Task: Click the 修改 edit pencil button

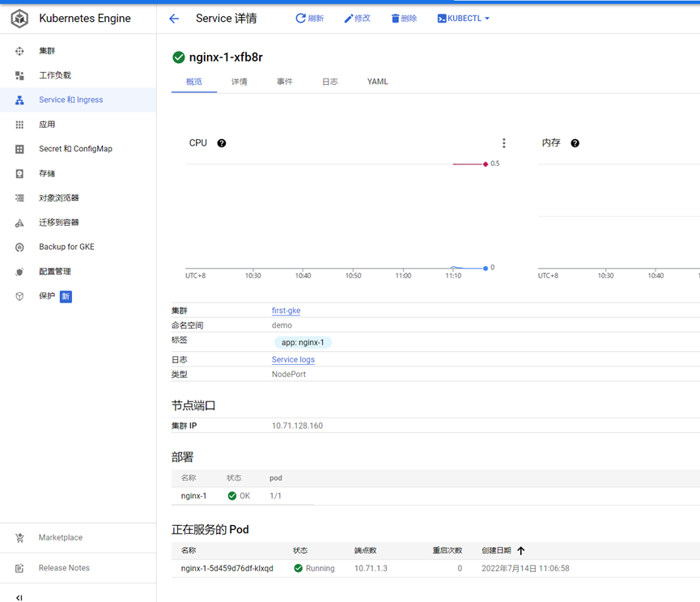Action: tap(357, 19)
